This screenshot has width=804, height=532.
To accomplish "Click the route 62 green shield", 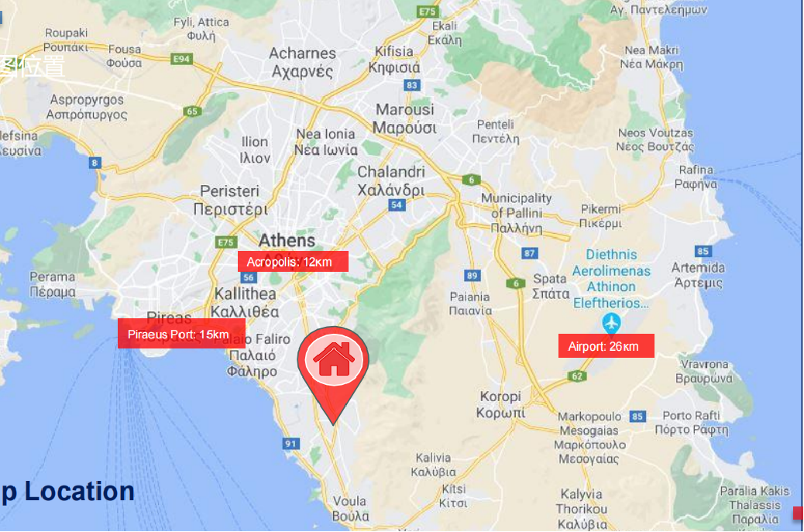I will pos(577,376).
